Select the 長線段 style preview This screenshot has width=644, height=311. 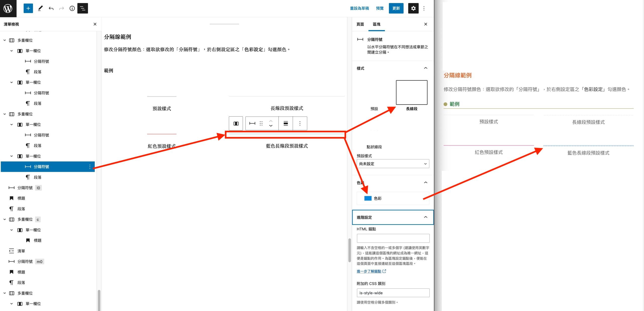click(412, 92)
